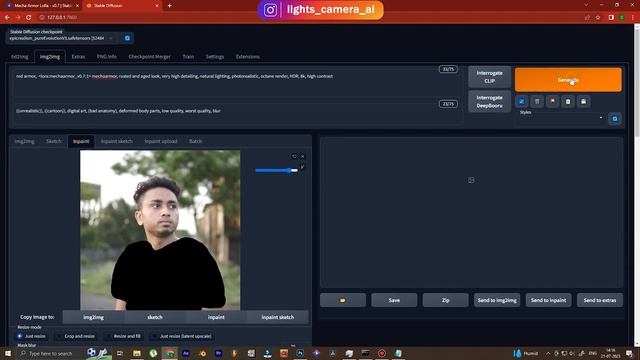Select the img2img sub-tab above the image
This screenshot has height=360, width=640.
coord(24,141)
